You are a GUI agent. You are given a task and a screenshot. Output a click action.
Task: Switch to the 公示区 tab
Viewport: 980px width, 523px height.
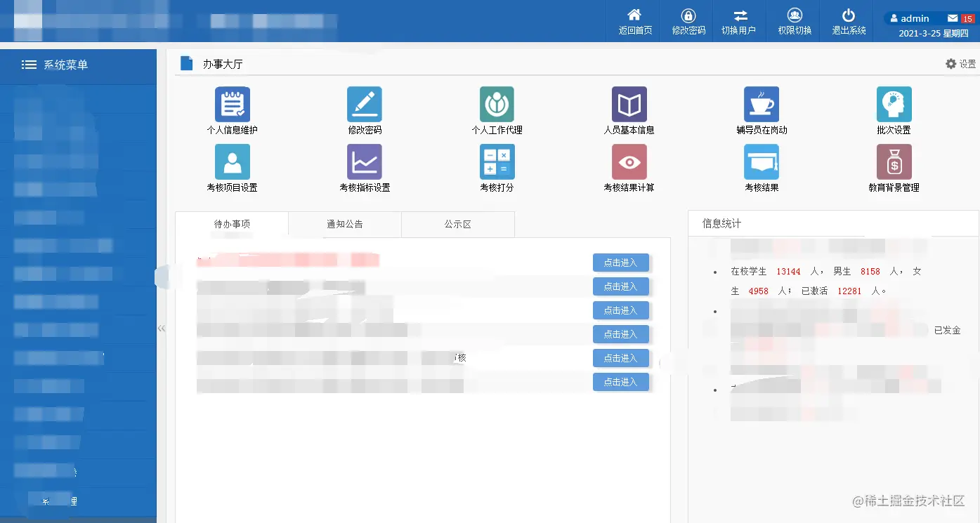point(458,224)
